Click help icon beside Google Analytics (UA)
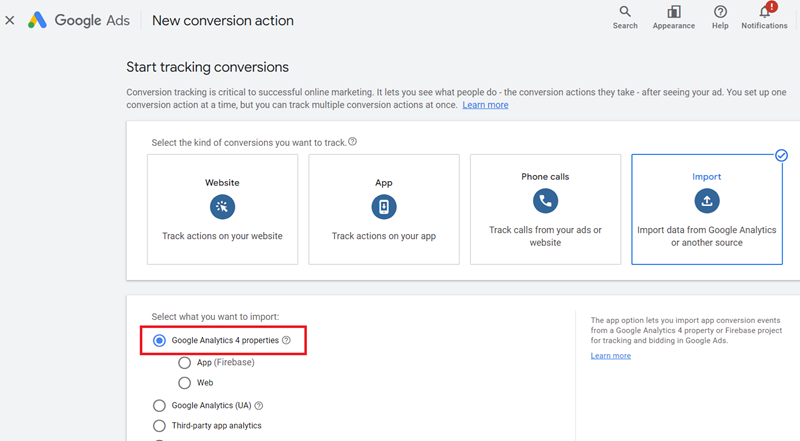Image resolution: width=800 pixels, height=441 pixels. (x=259, y=405)
